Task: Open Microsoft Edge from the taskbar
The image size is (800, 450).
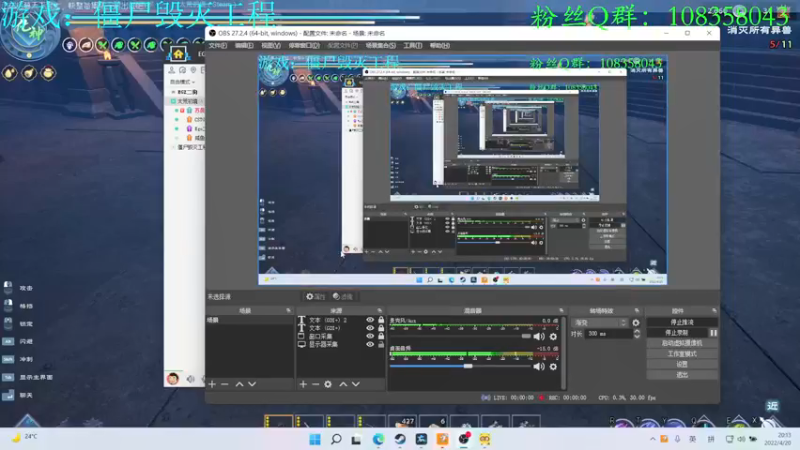Action: pos(378,439)
